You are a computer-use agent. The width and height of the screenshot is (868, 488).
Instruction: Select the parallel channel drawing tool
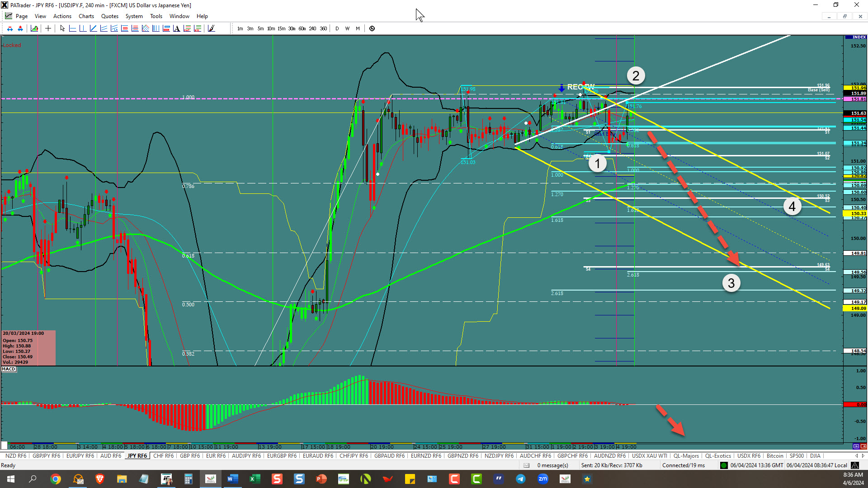[104, 28]
